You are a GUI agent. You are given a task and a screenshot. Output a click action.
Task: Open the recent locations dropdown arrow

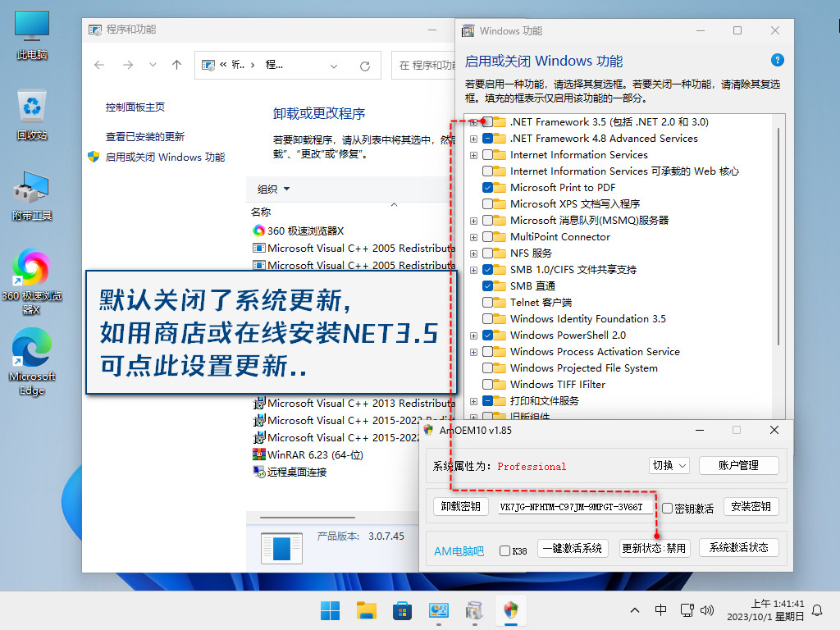click(x=153, y=65)
